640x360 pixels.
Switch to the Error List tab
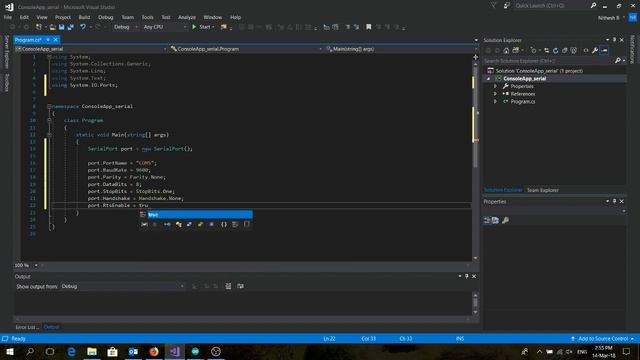pos(27,327)
